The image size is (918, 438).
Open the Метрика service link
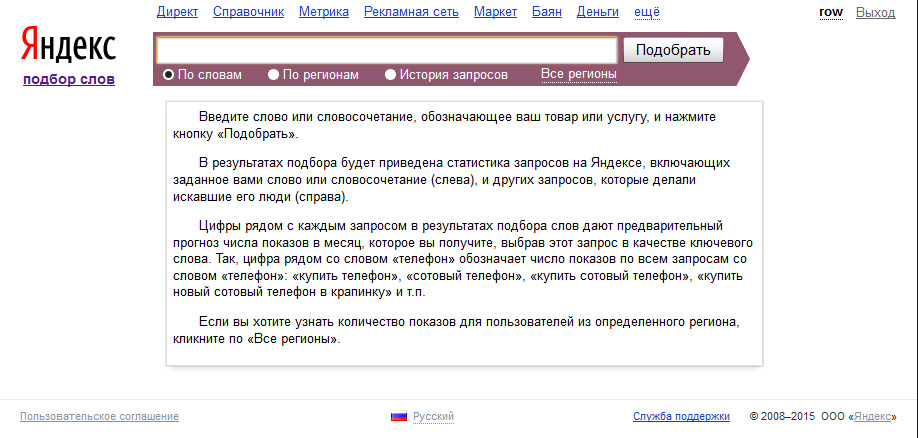[324, 12]
